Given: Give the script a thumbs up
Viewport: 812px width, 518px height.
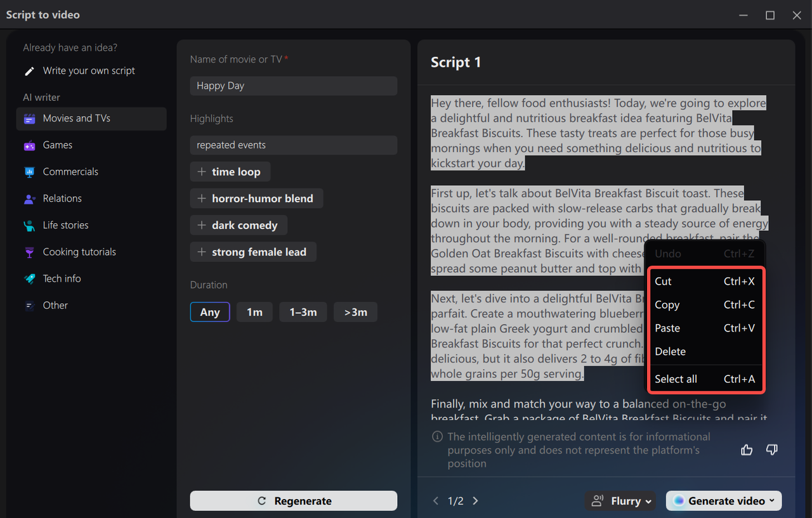Looking at the screenshot, I should pyautogui.click(x=746, y=450).
